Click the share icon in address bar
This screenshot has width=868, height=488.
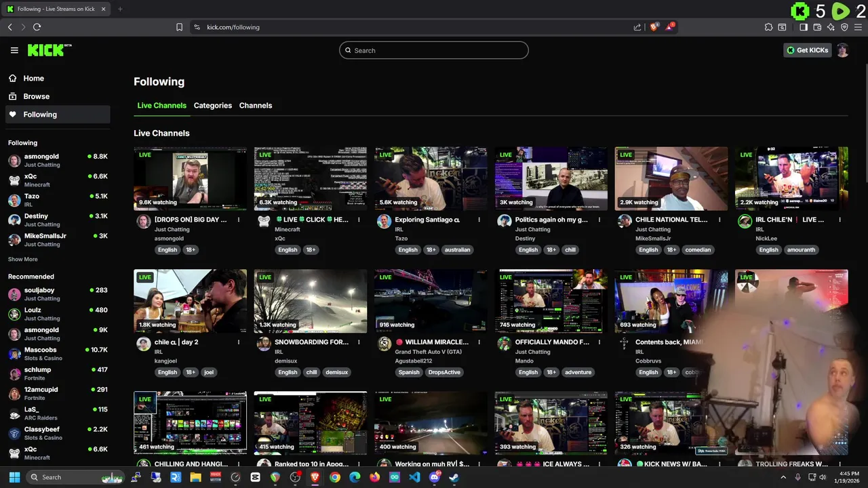click(637, 27)
